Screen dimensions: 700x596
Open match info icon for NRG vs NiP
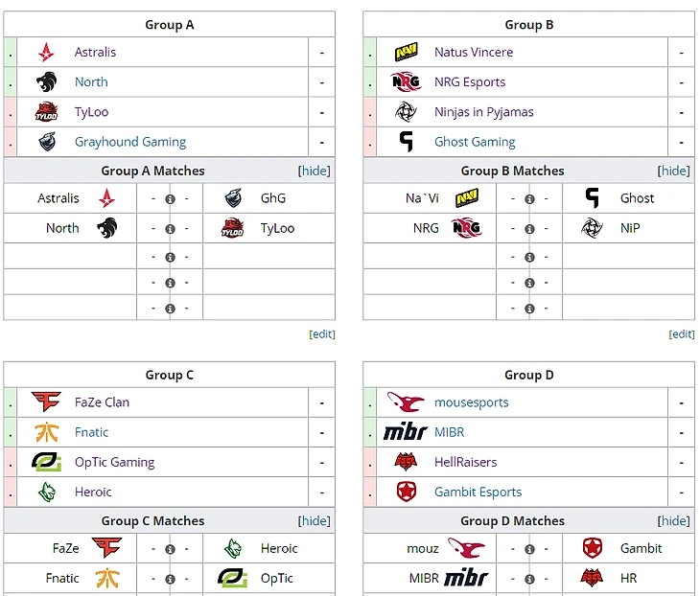tap(529, 229)
